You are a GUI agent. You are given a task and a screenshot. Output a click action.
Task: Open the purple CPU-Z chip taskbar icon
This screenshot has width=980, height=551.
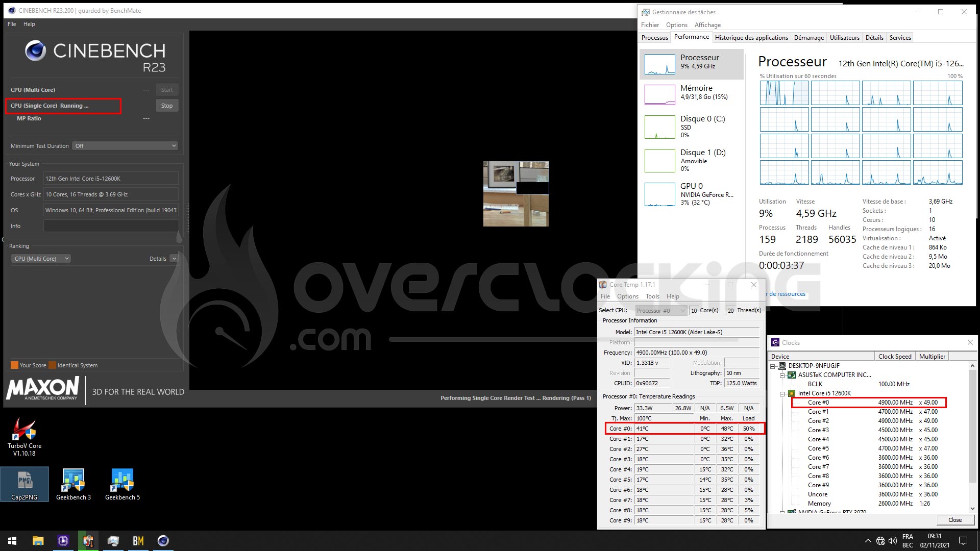[x=63, y=541]
